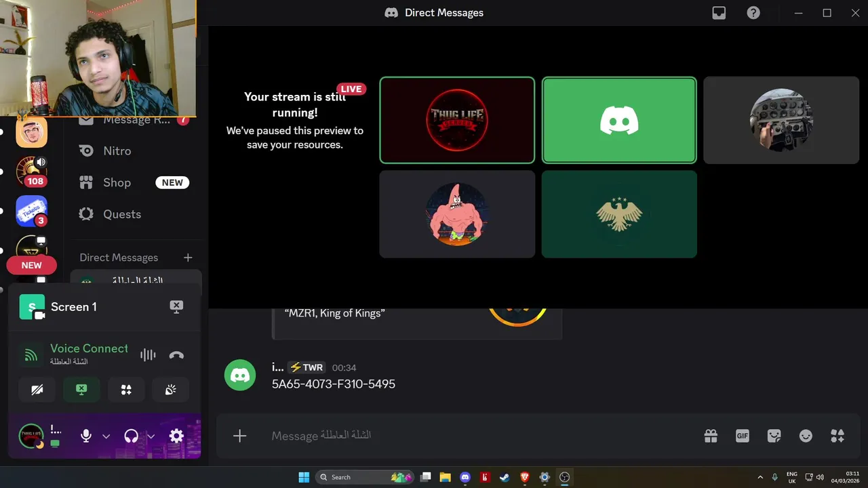This screenshot has width=868, height=488.
Task: Open the activities button in voice panel
Action: point(126,390)
